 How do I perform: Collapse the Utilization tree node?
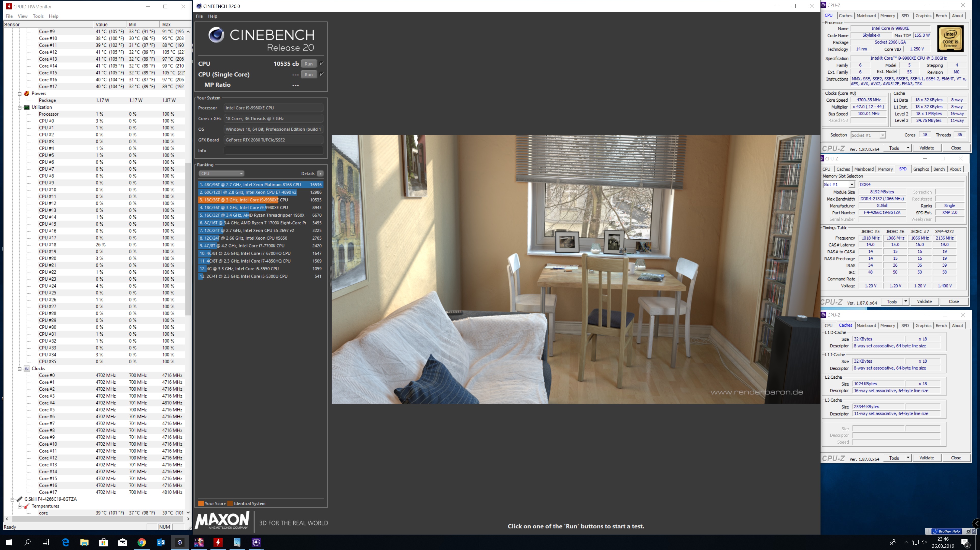[20, 107]
